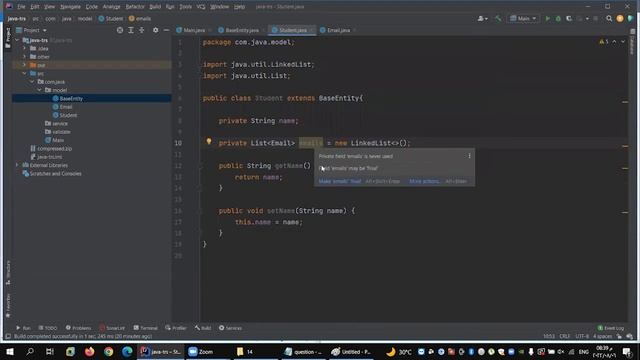Screen dimensions: 640x360
Task: Collapse the com.java package
Action: pos(32,82)
